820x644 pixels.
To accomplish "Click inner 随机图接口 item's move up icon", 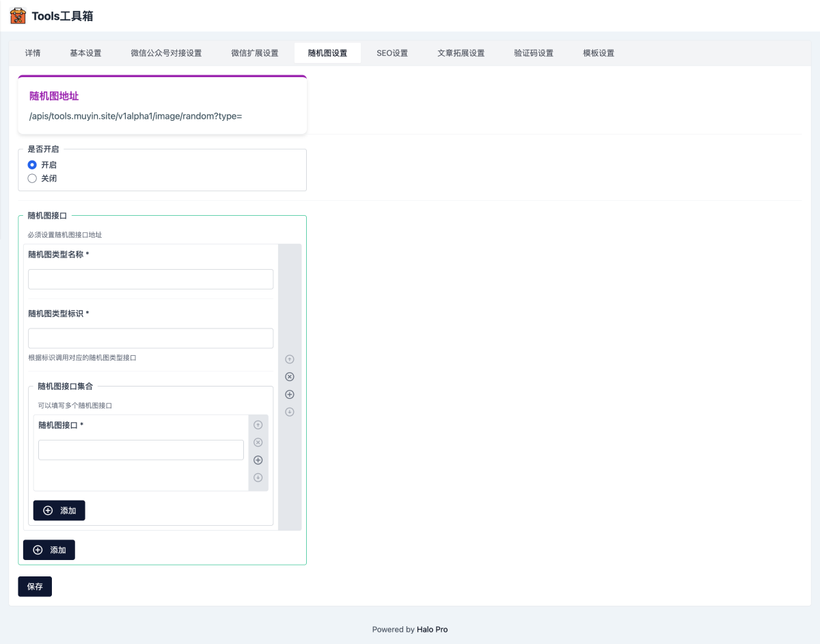I will (258, 425).
